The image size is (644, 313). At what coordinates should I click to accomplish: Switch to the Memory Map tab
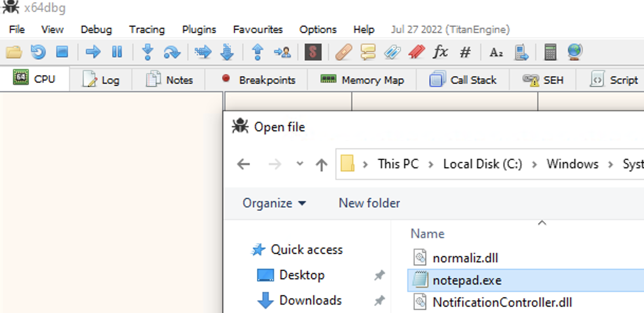click(362, 80)
